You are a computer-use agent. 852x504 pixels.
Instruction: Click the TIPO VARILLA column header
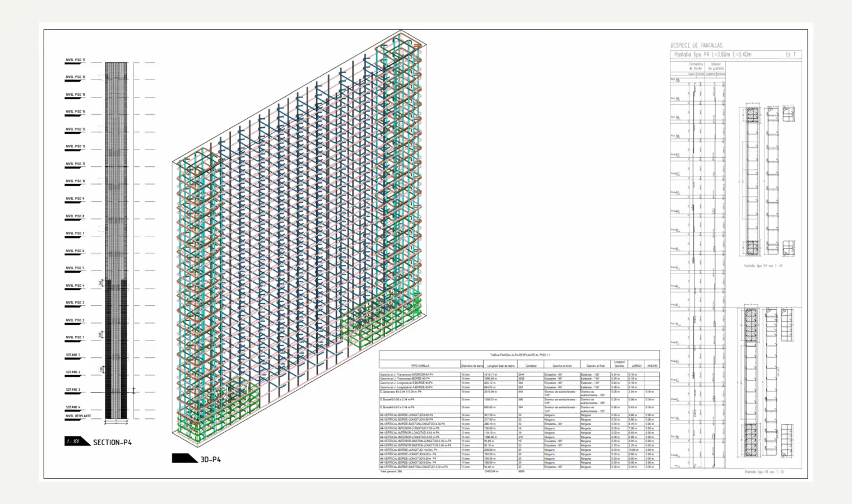click(420, 366)
